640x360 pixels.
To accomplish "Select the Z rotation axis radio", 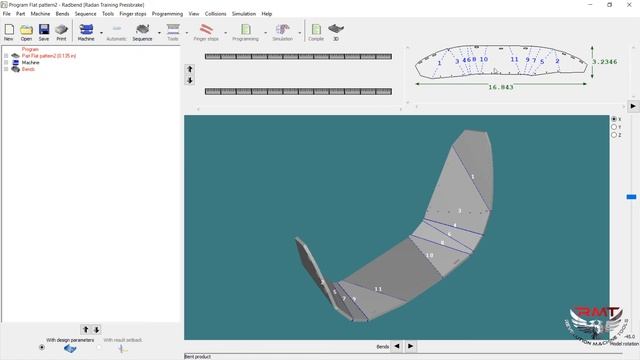I will [x=614, y=135].
